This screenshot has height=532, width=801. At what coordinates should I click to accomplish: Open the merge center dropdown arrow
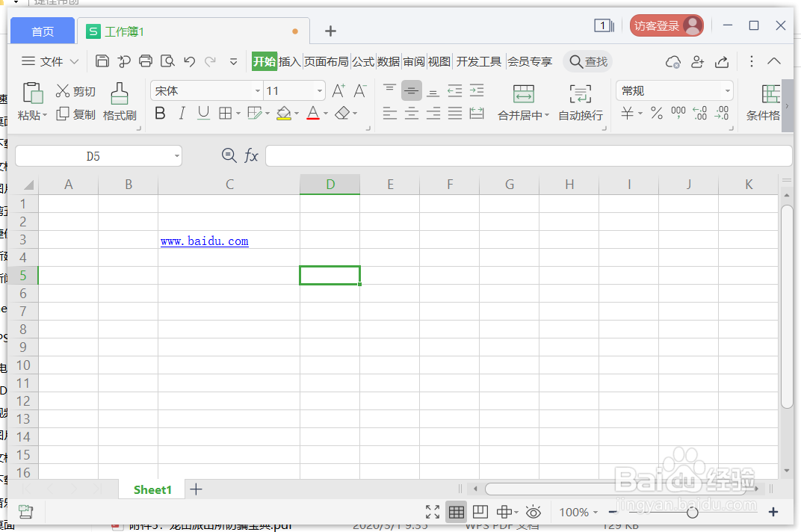click(547, 116)
